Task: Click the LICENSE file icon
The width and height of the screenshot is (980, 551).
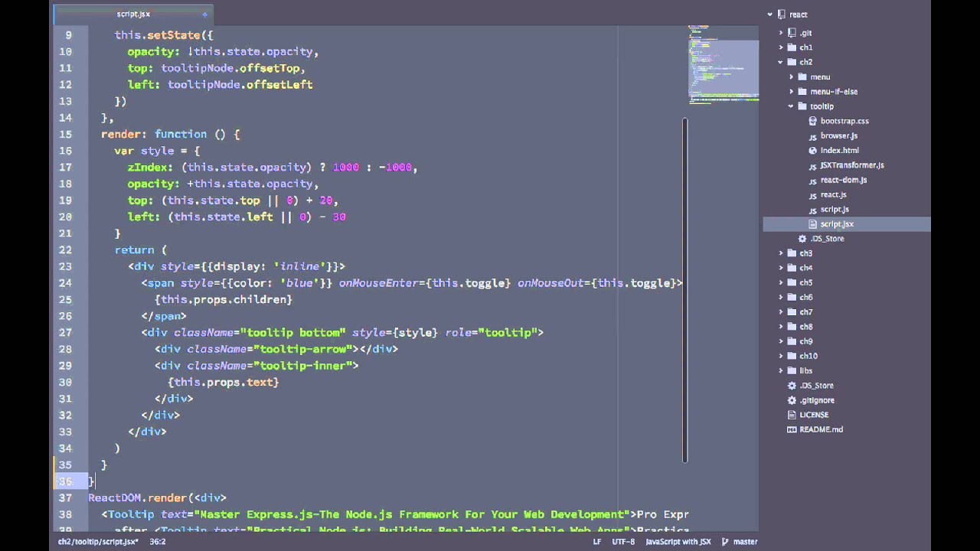Action: click(792, 415)
